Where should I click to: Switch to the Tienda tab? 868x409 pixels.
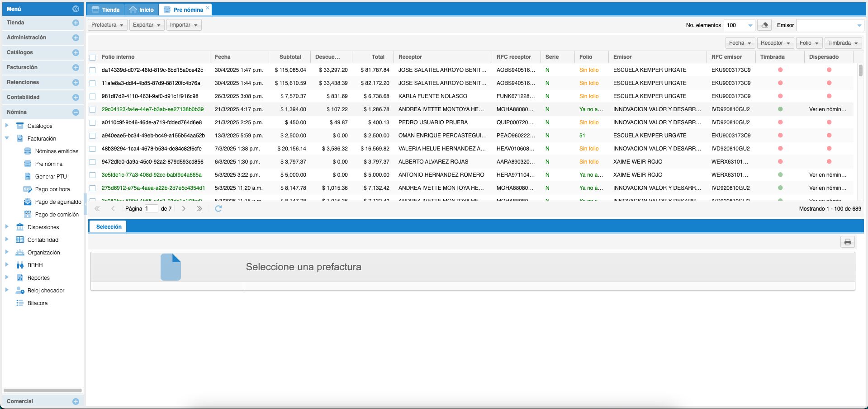click(x=106, y=9)
